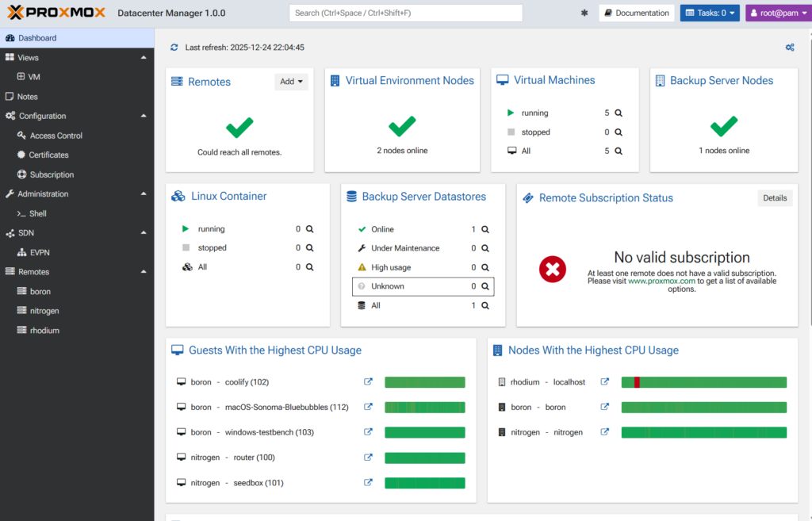This screenshot has width=812, height=521.
Task: Open external link for coolify guest
Action: tap(368, 382)
